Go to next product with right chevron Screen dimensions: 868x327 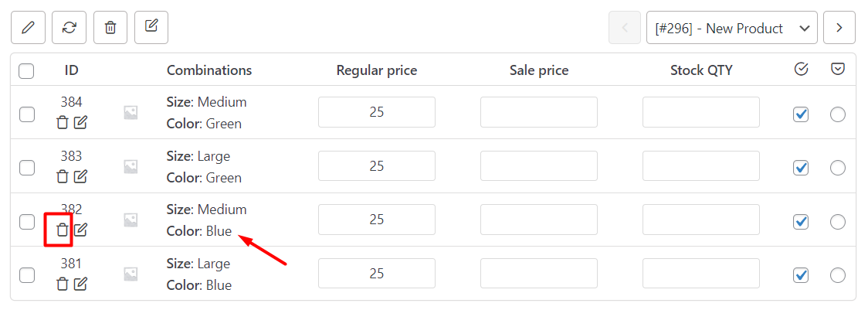(x=839, y=29)
